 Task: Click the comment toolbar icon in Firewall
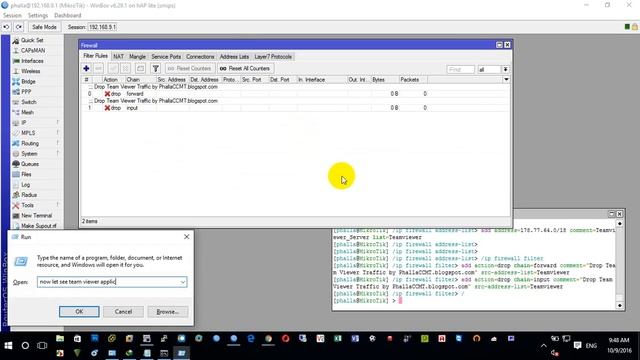[x=140, y=69]
